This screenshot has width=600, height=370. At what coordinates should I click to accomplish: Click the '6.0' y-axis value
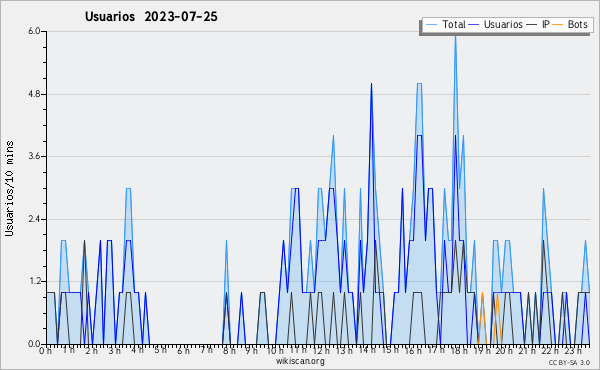(34, 31)
